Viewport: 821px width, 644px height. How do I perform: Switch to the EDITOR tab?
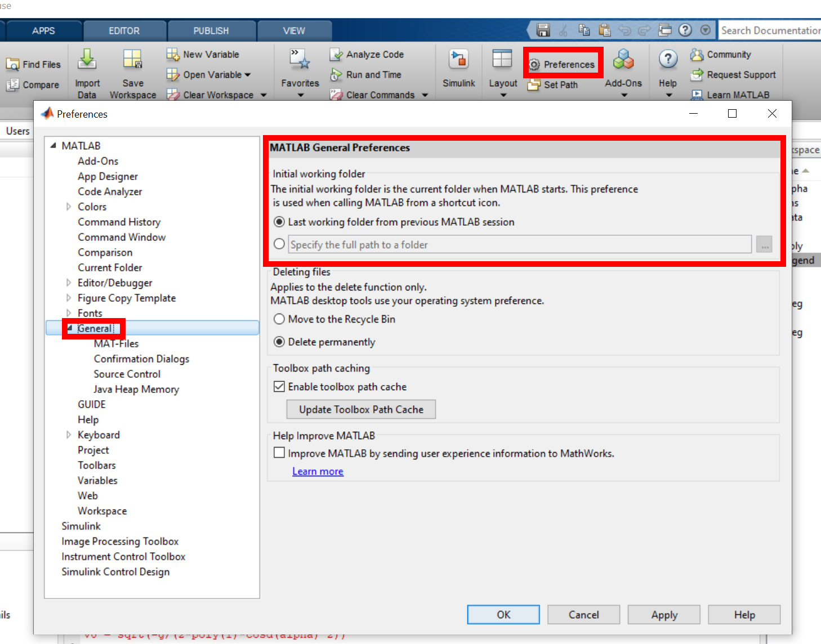[124, 31]
